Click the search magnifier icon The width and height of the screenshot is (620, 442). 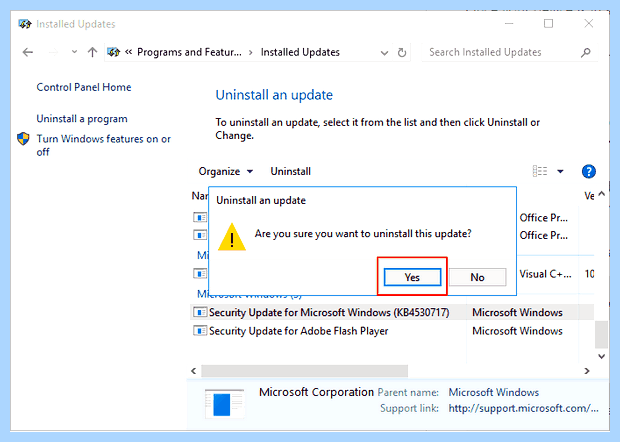[x=586, y=52]
